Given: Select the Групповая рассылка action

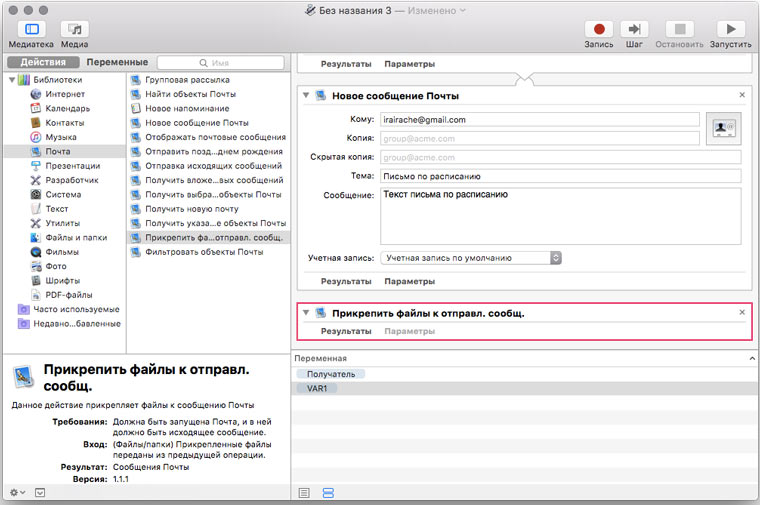Looking at the screenshot, I should pos(187,80).
